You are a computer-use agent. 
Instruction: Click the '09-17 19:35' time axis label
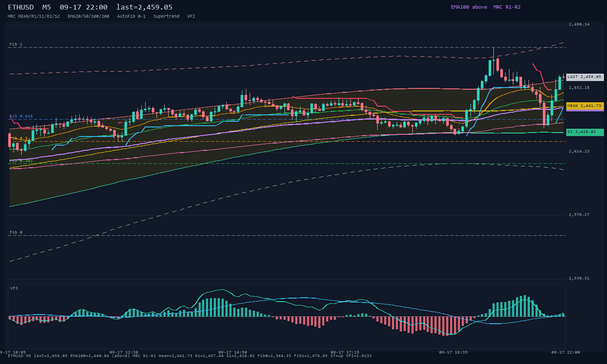pos(454,352)
